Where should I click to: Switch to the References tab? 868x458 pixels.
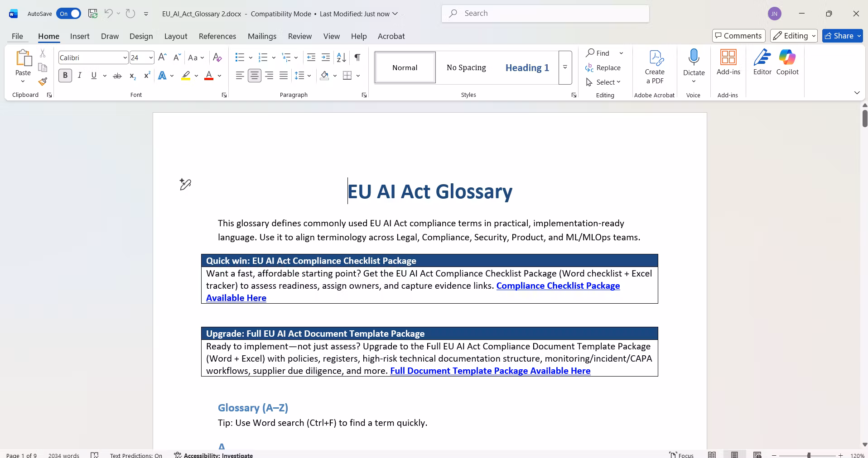(x=217, y=36)
